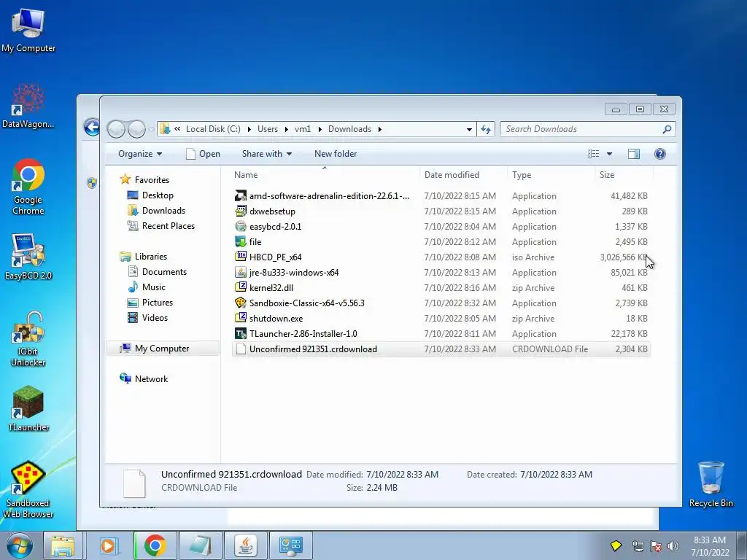The width and height of the screenshot is (747, 560).
Task: Click the change view icon
Action: [x=594, y=154]
